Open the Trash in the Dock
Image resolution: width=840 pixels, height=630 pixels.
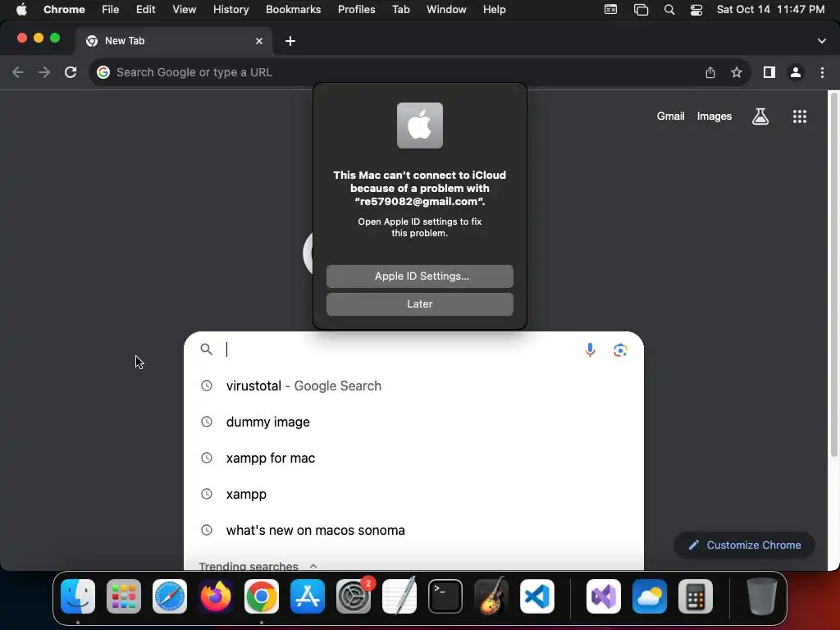pos(762,596)
